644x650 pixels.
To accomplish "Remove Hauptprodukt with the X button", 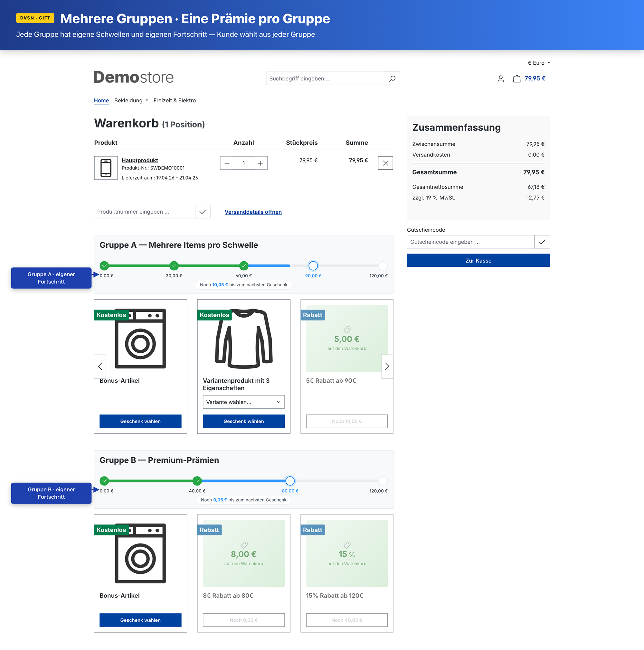I will pyautogui.click(x=385, y=163).
